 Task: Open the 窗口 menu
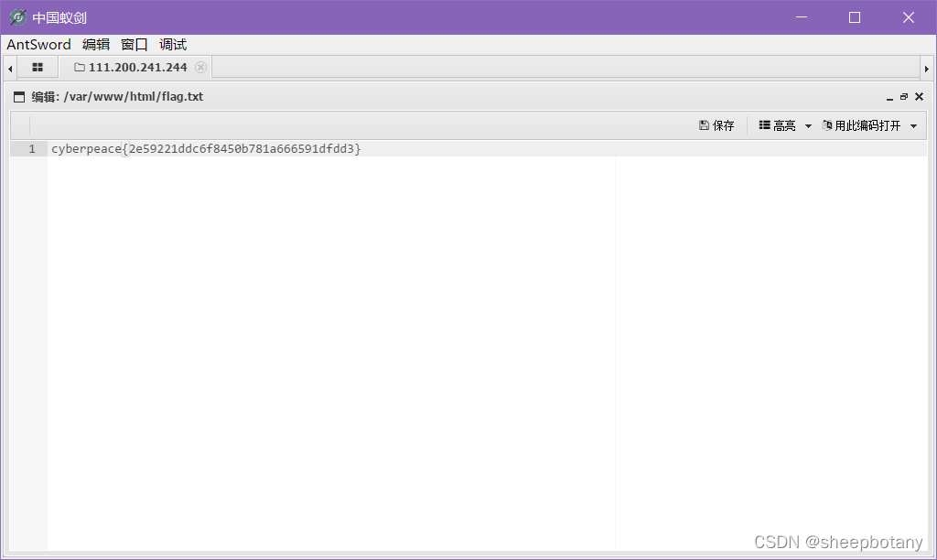click(134, 45)
